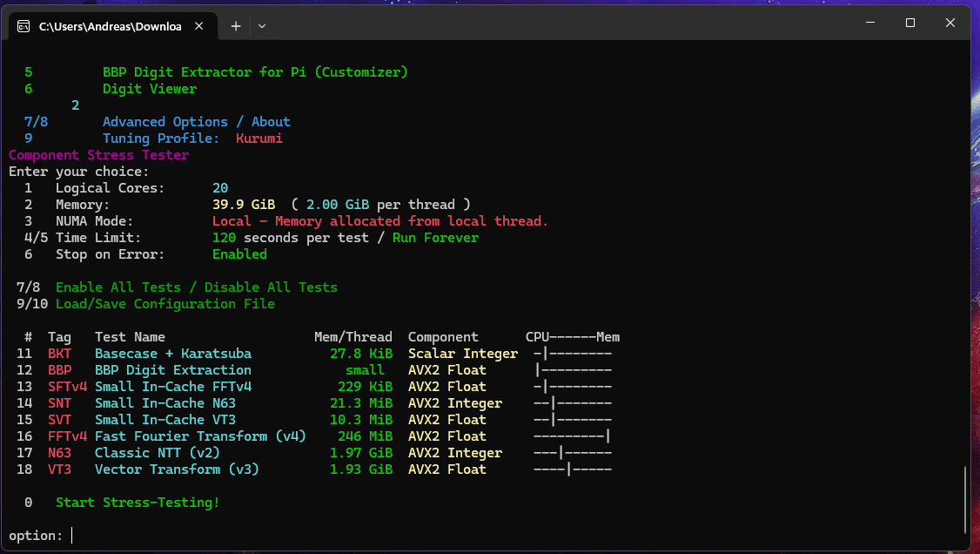Click the 'Mem/Thread' column header

(x=353, y=337)
